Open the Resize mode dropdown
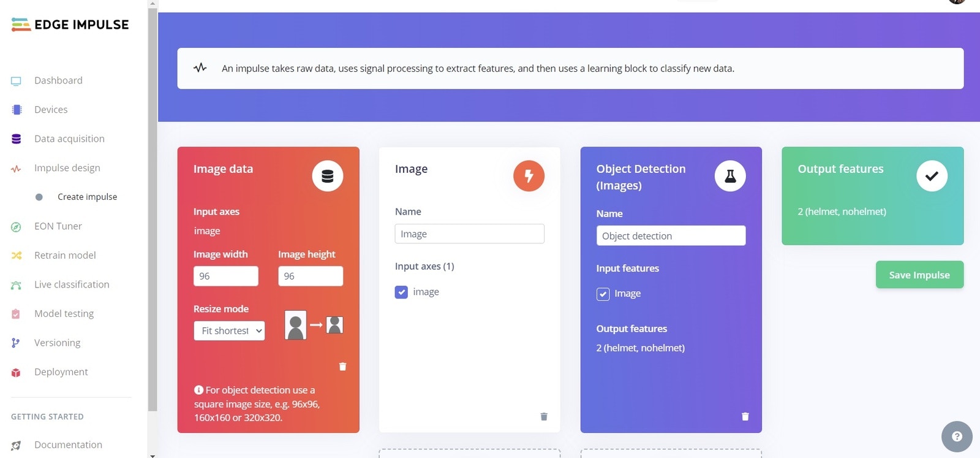Image resolution: width=980 pixels, height=458 pixels. (229, 331)
